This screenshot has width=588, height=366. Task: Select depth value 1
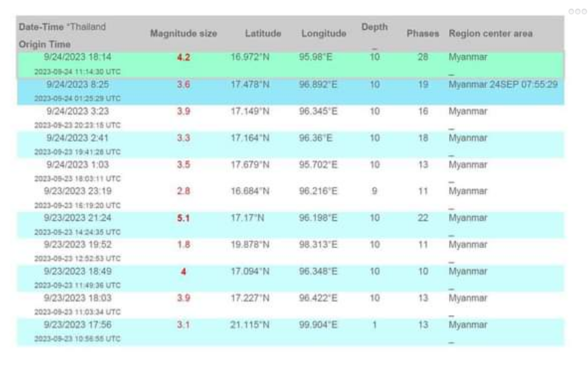374,324
